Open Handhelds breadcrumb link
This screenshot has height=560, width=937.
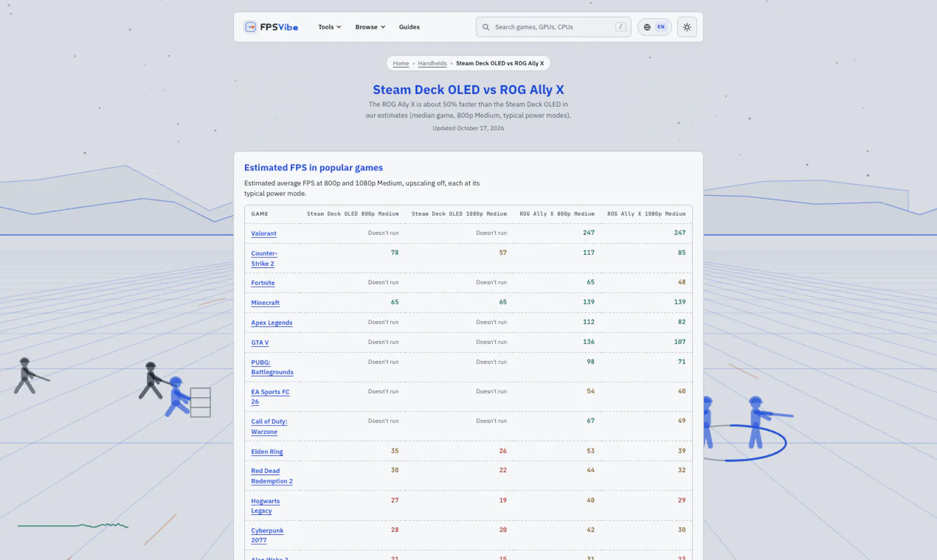pos(432,63)
